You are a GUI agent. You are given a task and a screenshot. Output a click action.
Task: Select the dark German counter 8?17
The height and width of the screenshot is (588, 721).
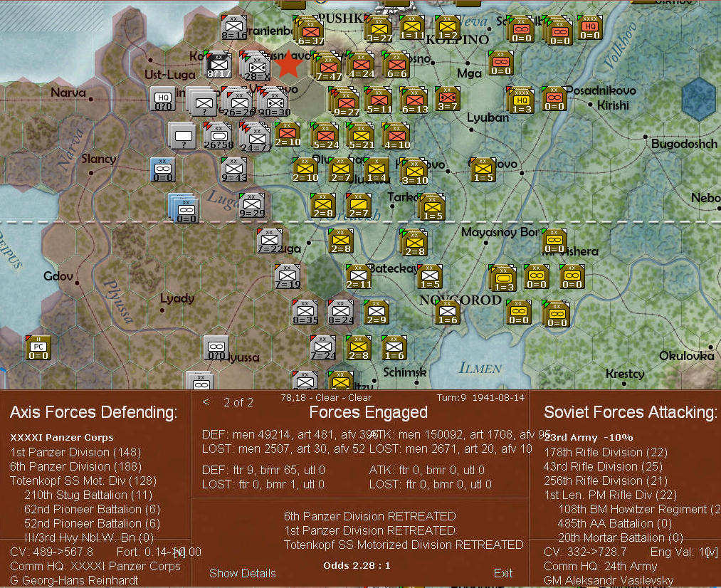point(219,64)
